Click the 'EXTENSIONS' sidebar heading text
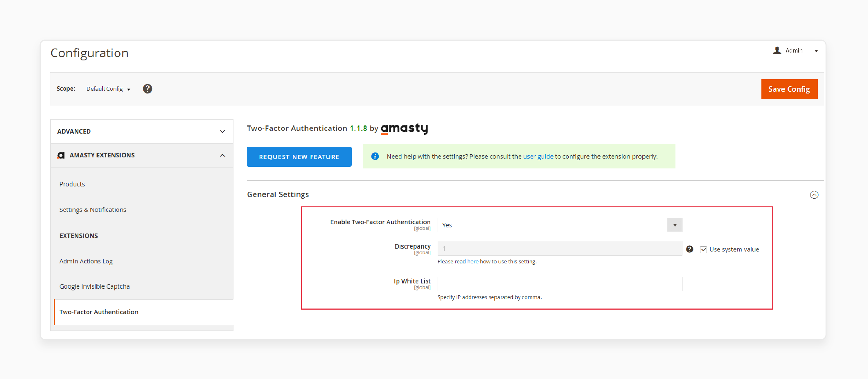The height and width of the screenshot is (379, 868). coord(78,236)
